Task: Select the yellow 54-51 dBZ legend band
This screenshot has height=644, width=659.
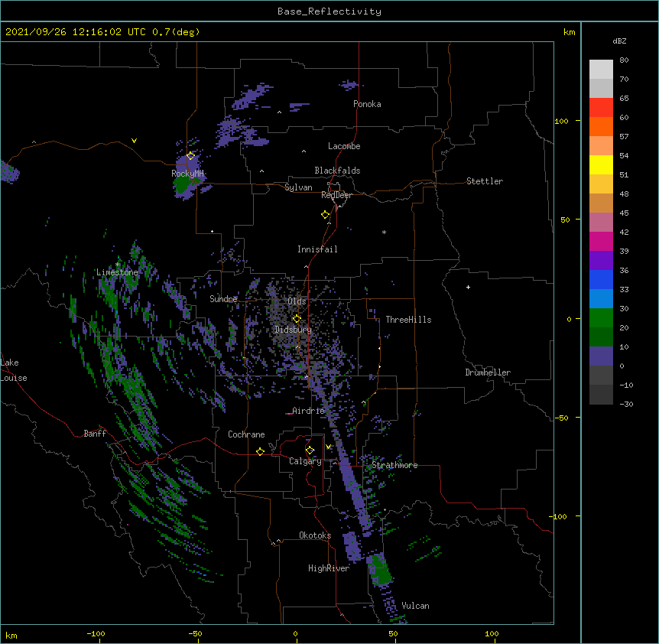Action: (x=601, y=164)
